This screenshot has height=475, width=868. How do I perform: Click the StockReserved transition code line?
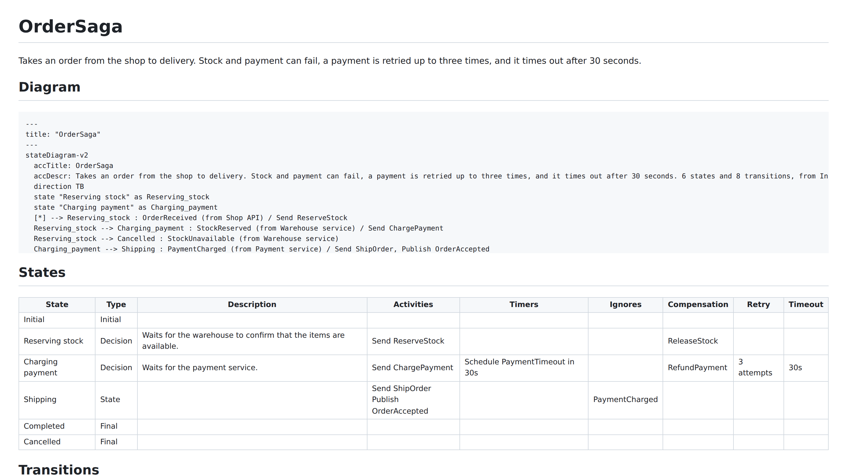click(239, 229)
